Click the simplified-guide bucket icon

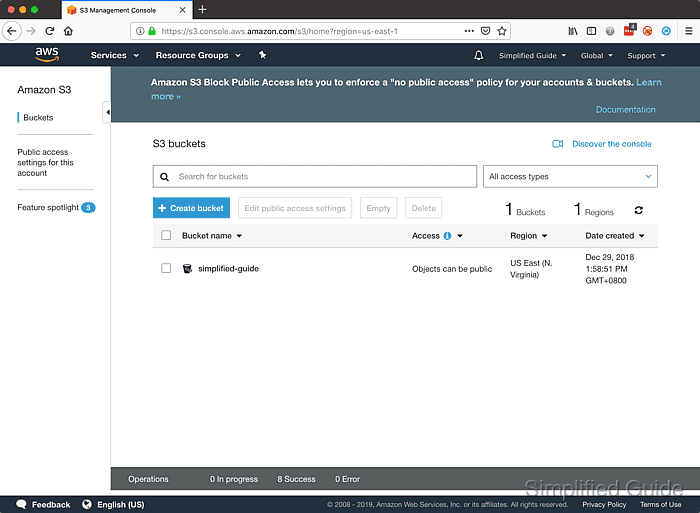coord(188,268)
